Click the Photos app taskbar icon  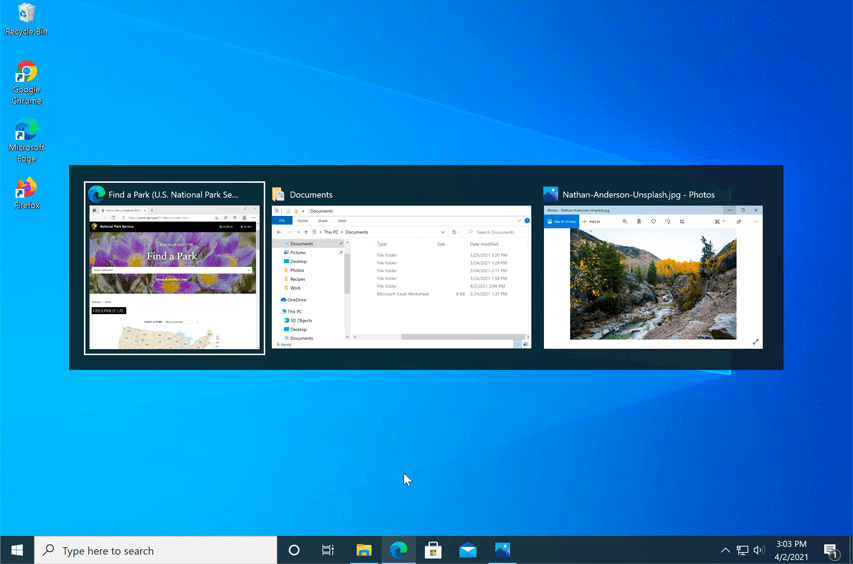[502, 550]
